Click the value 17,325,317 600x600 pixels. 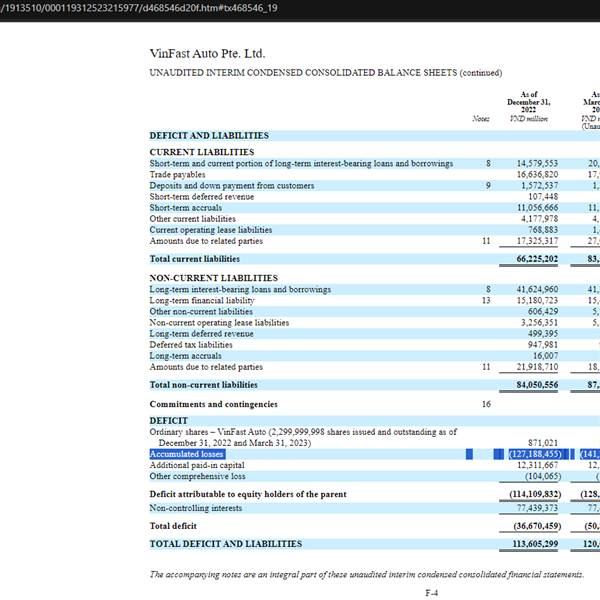(x=537, y=241)
